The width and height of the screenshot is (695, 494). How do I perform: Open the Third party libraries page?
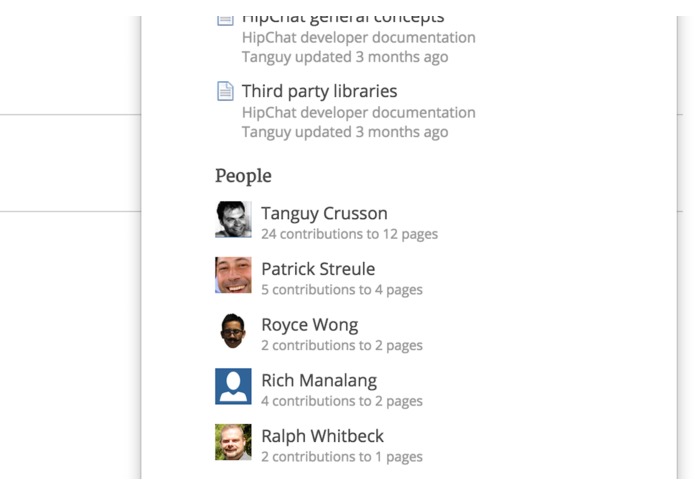[x=319, y=91]
